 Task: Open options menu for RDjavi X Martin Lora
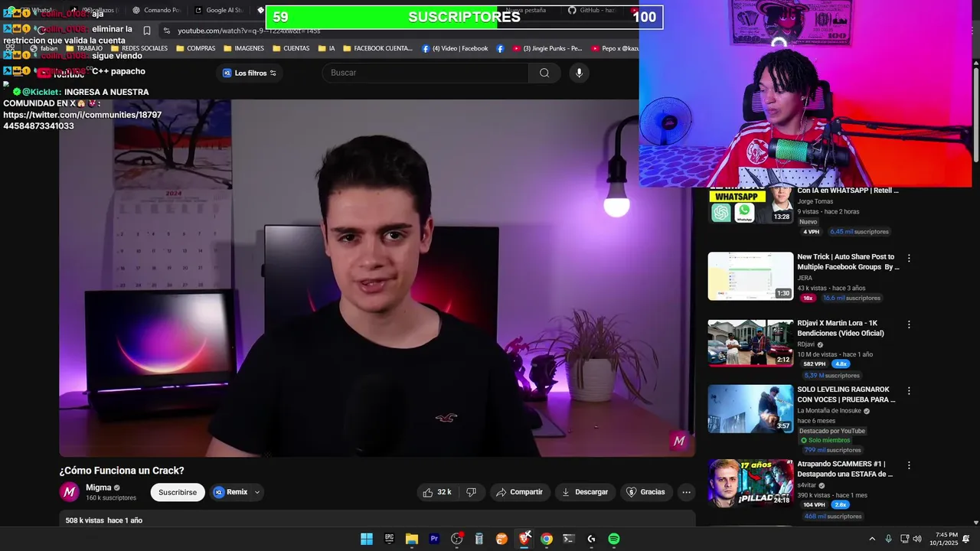(x=909, y=324)
